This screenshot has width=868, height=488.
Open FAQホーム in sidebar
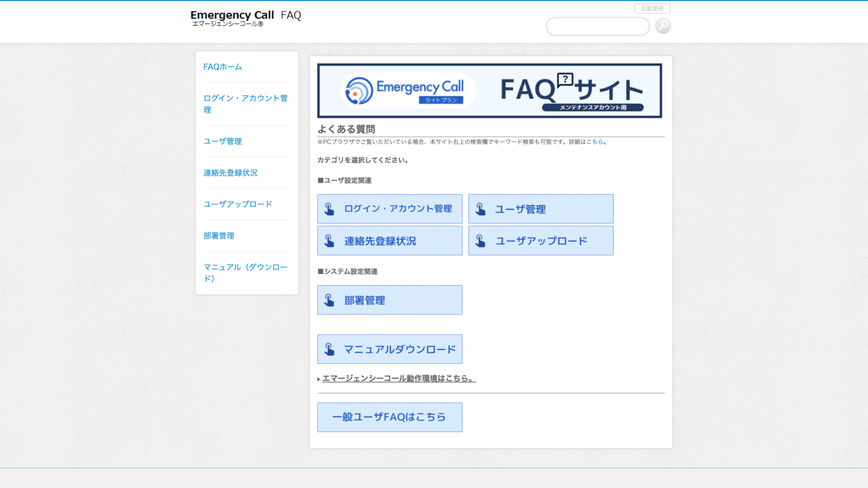point(223,67)
